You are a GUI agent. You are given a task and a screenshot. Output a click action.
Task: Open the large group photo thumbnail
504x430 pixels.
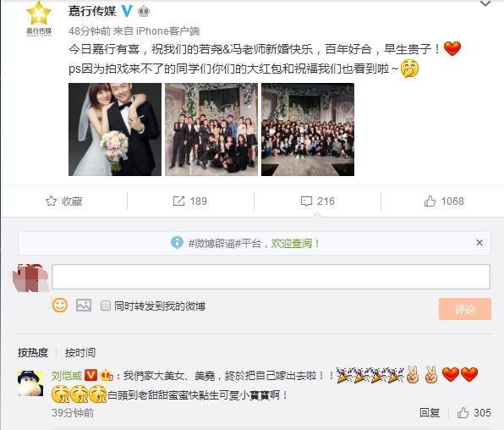pos(308,130)
